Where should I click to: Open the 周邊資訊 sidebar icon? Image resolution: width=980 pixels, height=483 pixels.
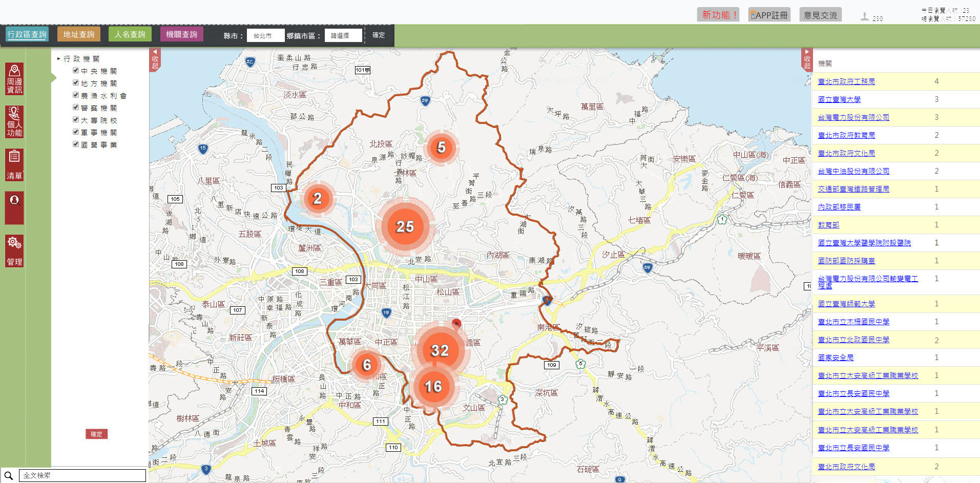click(x=14, y=79)
